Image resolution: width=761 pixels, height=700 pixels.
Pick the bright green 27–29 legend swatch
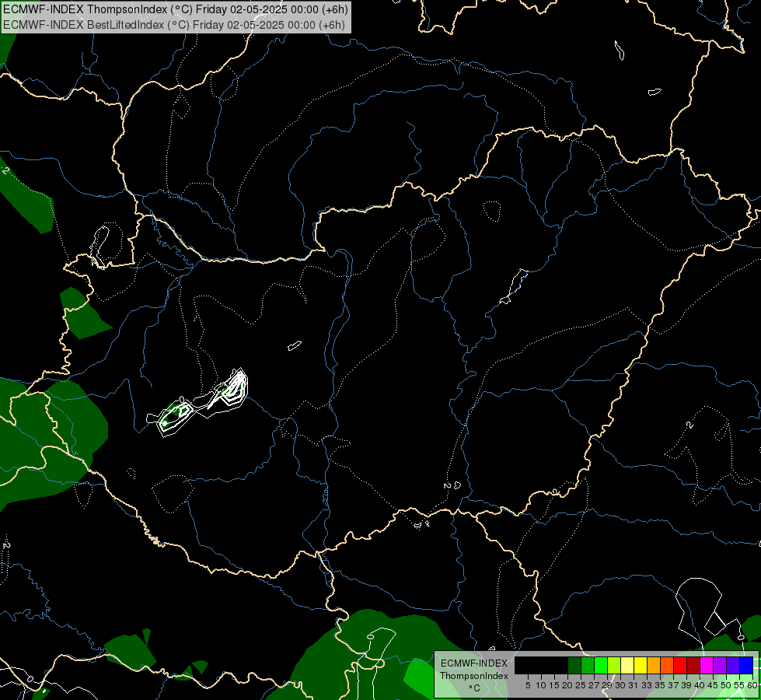point(601,665)
